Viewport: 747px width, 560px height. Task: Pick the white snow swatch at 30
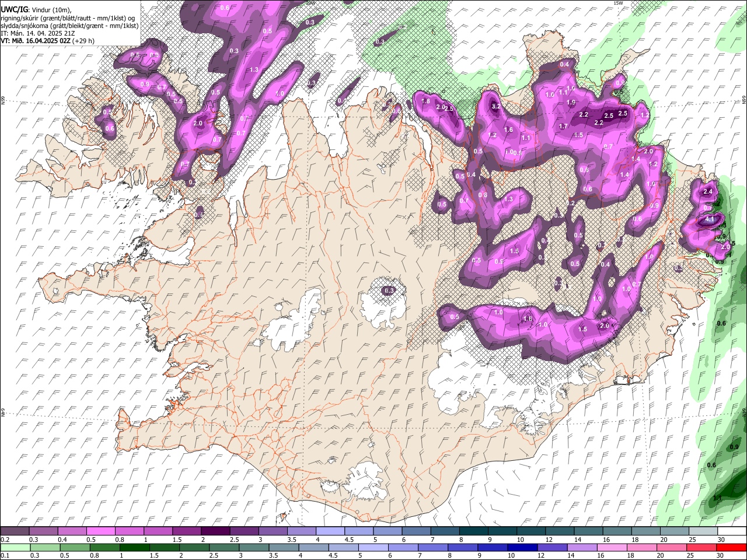pyautogui.click(x=731, y=531)
